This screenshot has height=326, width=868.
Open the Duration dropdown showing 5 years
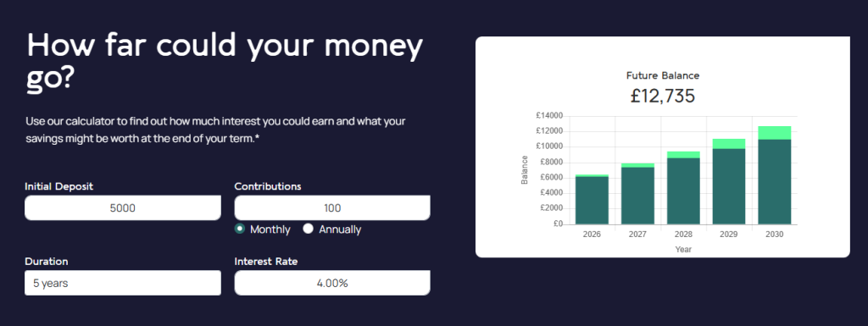pyautogui.click(x=123, y=283)
